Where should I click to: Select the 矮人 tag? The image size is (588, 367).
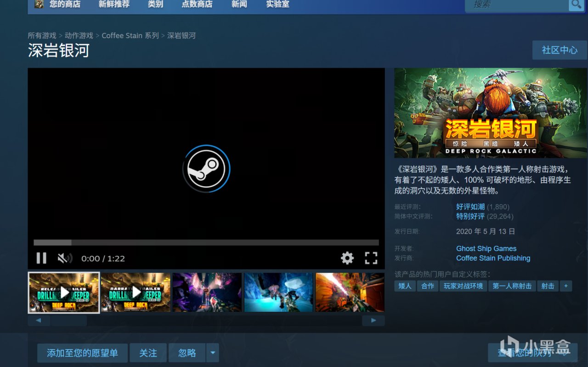pos(405,286)
